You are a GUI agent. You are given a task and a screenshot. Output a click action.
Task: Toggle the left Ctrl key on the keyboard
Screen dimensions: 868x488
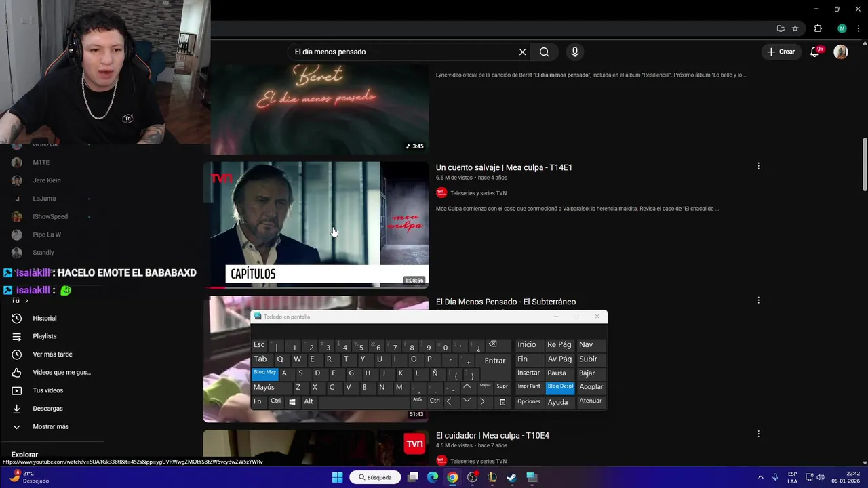[276, 401]
